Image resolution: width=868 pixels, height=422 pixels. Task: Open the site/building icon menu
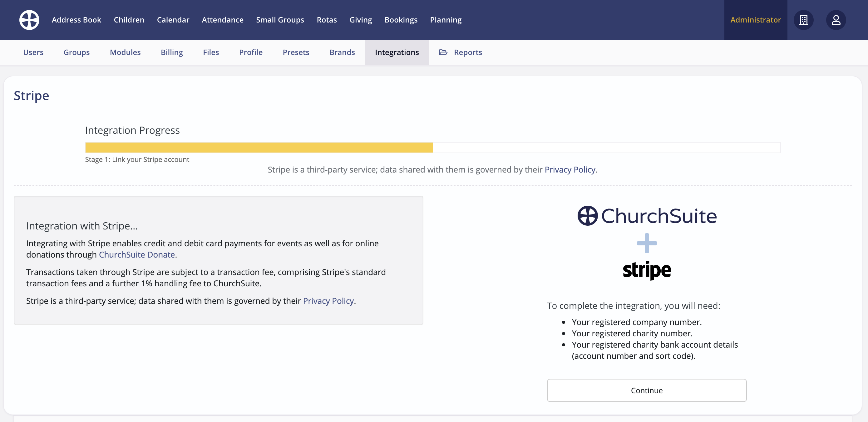803,20
